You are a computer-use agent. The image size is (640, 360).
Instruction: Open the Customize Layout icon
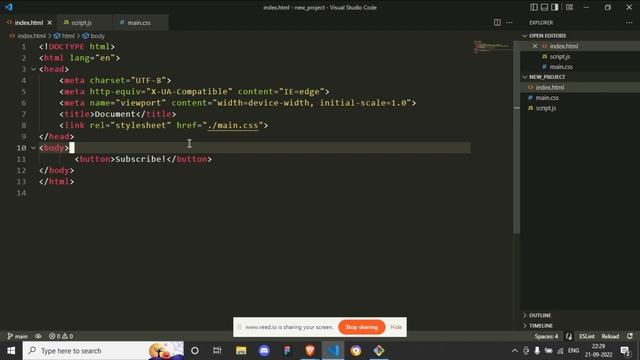tap(569, 7)
